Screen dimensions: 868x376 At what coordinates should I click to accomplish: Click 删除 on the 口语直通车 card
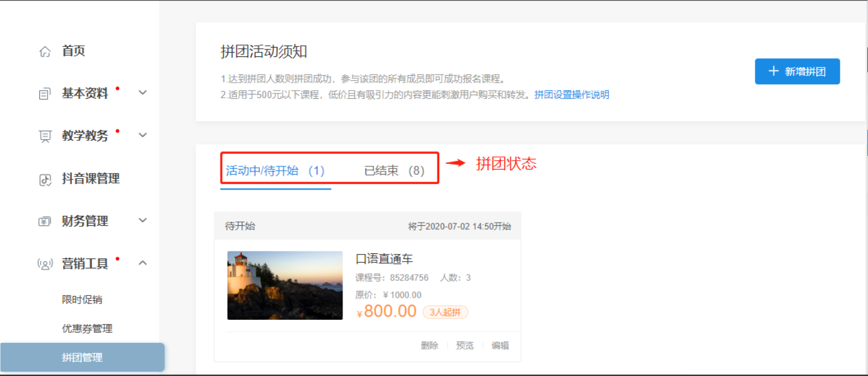429,345
